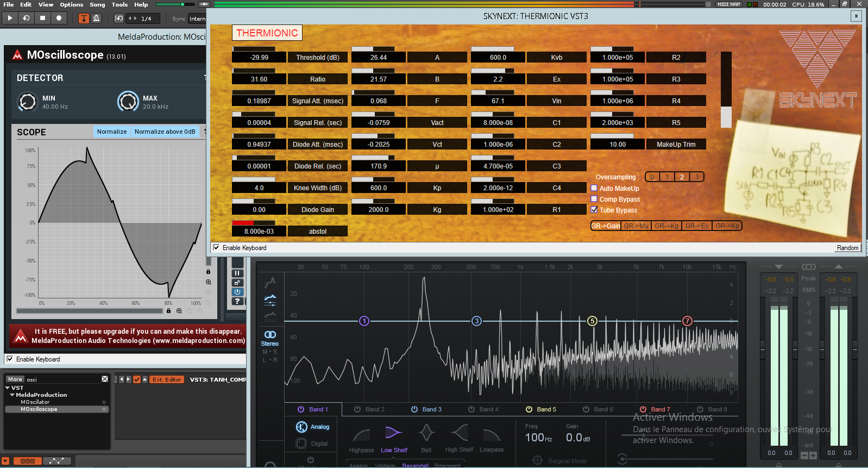Click the MOscilloscope help question mark

[237, 301]
